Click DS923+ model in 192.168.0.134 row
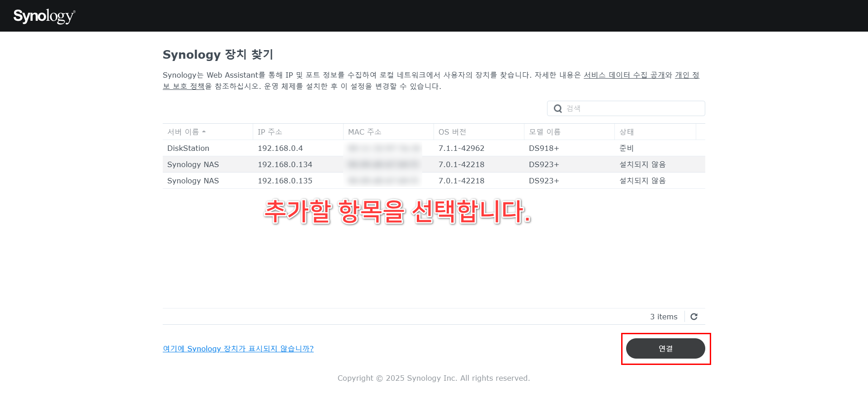 544,164
